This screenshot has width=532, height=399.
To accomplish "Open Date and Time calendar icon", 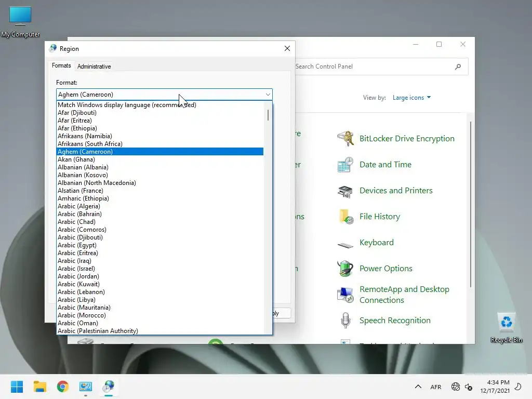I will coord(345,165).
